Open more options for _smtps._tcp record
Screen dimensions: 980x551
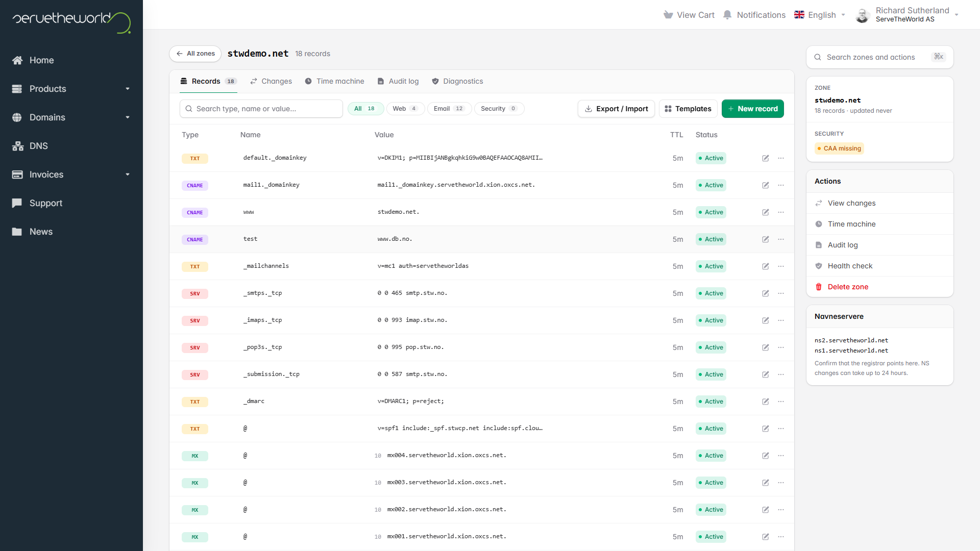[781, 293]
